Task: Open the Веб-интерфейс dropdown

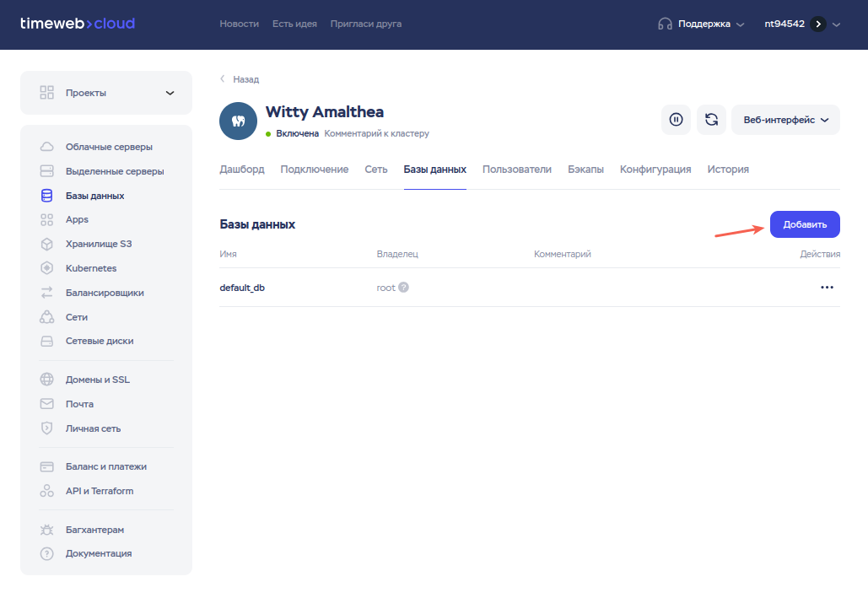Action: (x=785, y=120)
